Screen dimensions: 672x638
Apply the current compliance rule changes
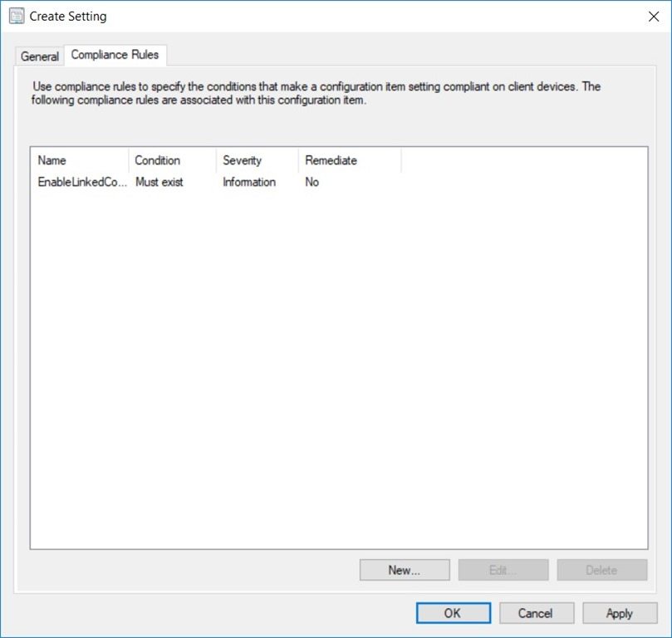tap(619, 613)
